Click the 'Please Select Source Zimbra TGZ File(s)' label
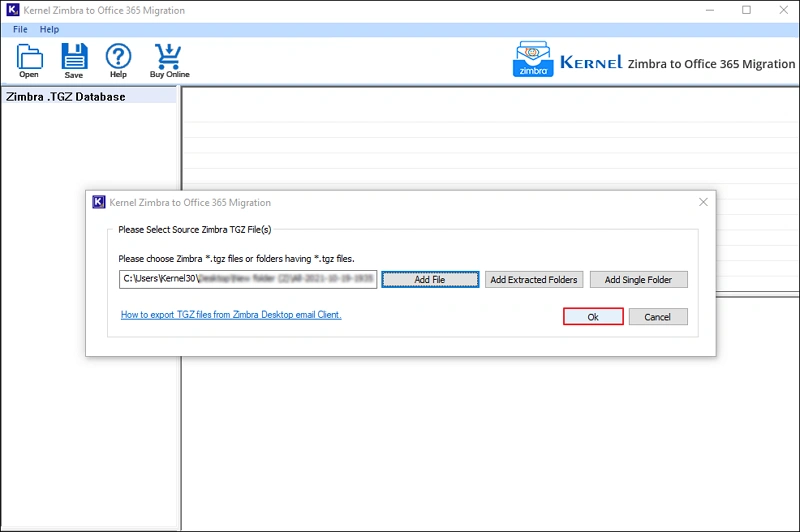The image size is (800, 532). click(195, 230)
